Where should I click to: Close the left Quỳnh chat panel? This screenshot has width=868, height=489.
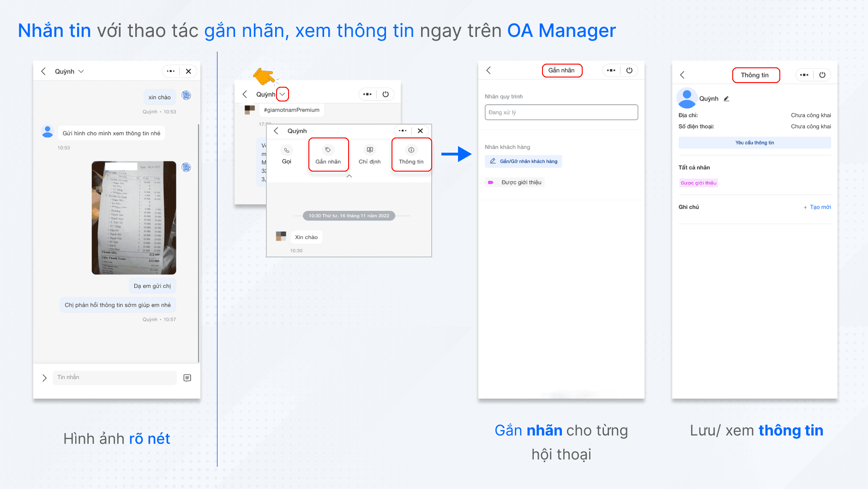click(188, 72)
